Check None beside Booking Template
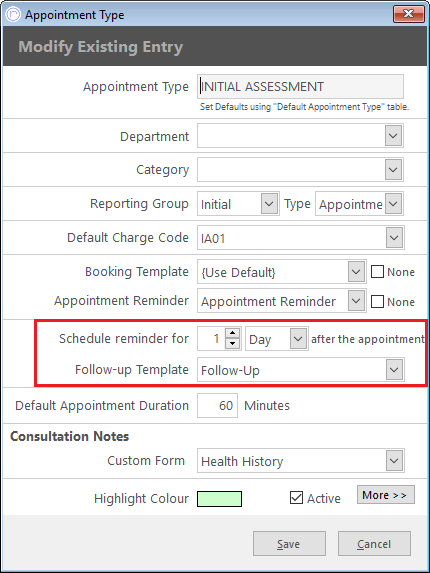This screenshot has height=573, width=430. coord(377,272)
